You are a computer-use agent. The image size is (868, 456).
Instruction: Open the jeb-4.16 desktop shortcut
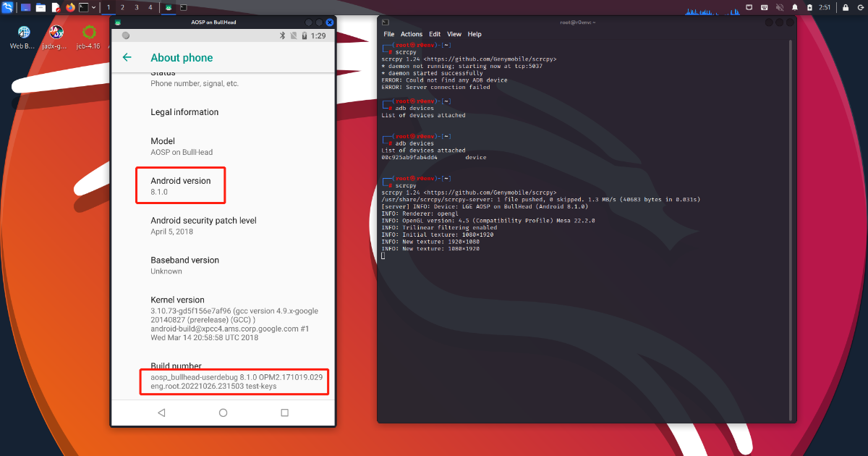tap(90, 37)
